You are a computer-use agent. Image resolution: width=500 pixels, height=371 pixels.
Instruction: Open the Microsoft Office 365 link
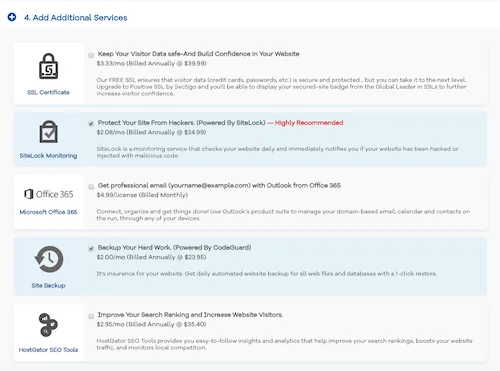[48, 212]
